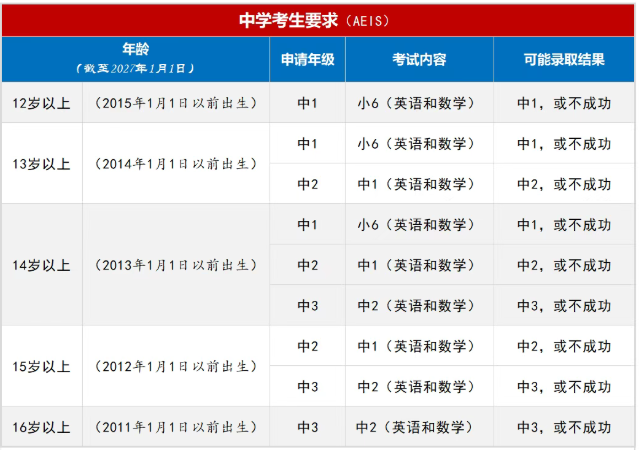The width and height of the screenshot is (639, 450).
Task: Click the 2012年1月1日以前出生 cell
Action: (x=176, y=366)
